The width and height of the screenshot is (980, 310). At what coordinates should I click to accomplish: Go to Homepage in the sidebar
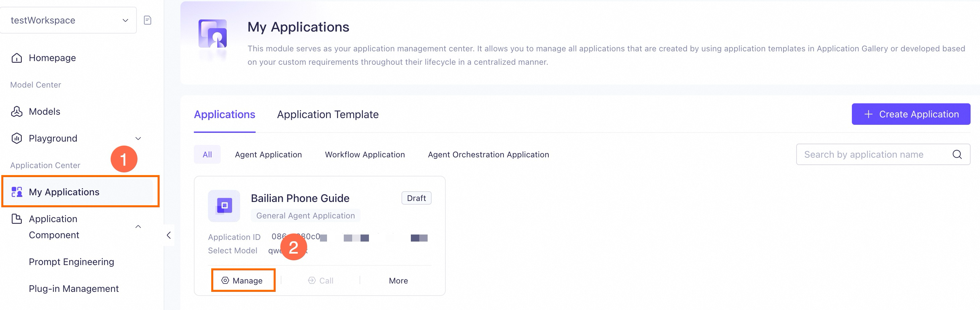pyautogui.click(x=52, y=58)
